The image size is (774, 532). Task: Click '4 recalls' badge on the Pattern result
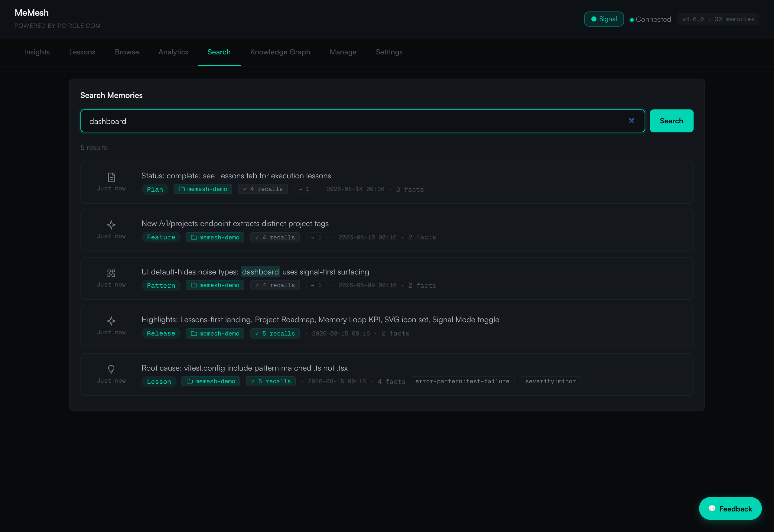point(275,285)
